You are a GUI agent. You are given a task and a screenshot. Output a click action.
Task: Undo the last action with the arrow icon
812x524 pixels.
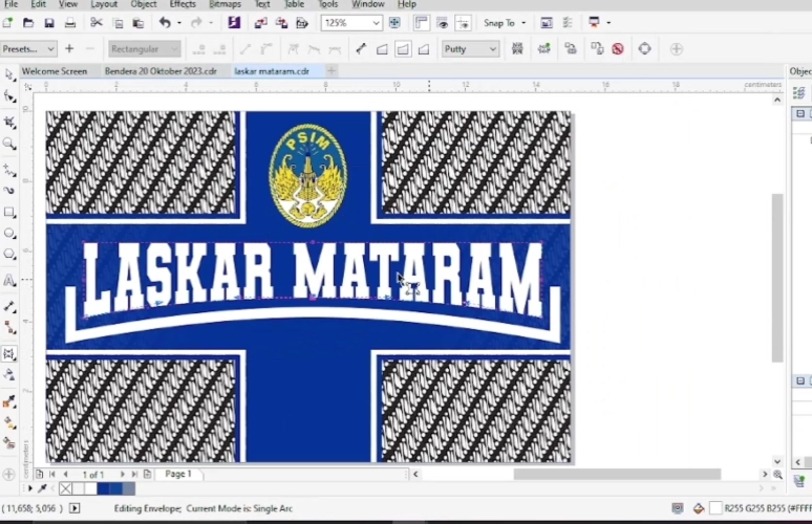click(165, 23)
